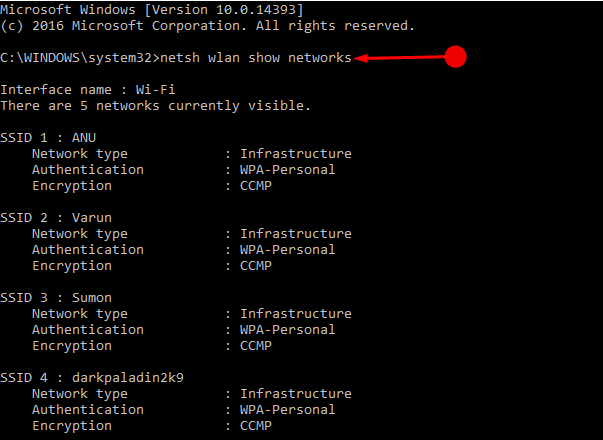Select the SSID 1 ANU entry
This screenshot has height=440, width=603.
click(48, 137)
